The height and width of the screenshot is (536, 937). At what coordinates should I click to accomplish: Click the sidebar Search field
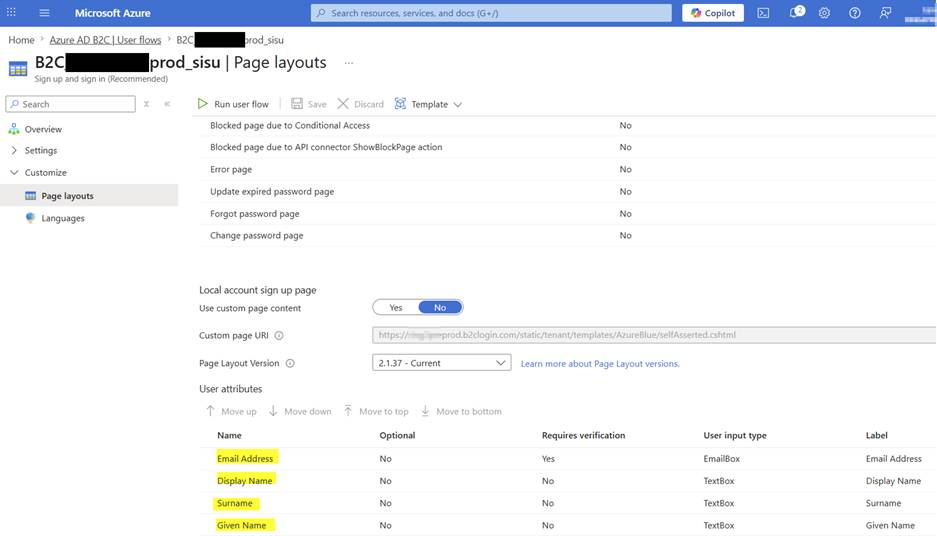[x=71, y=104]
